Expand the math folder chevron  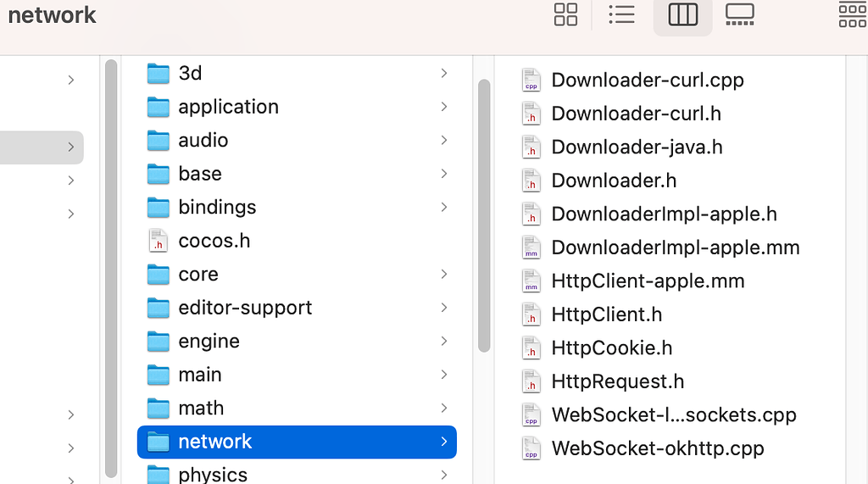pyautogui.click(x=443, y=409)
